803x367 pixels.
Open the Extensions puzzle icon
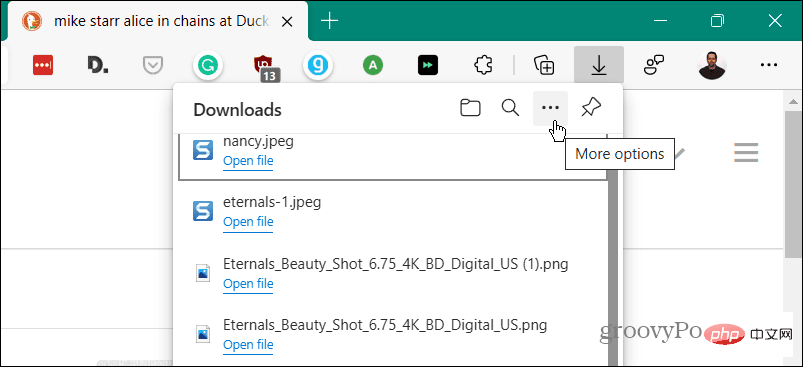coord(483,65)
